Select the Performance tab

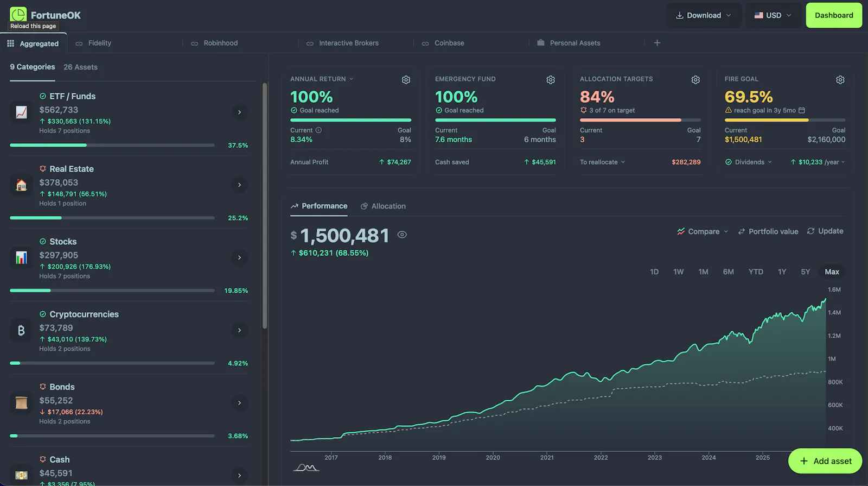click(319, 206)
